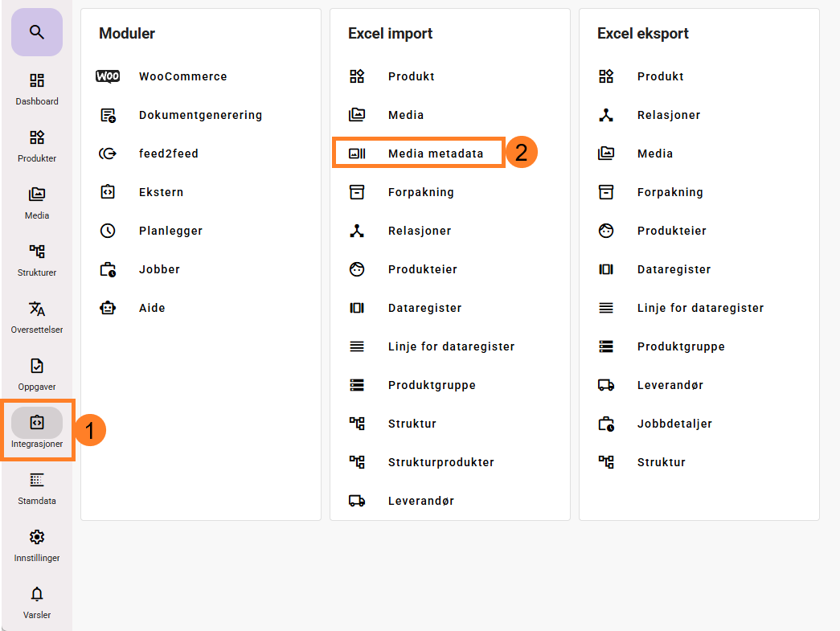
Task: Open the WooCommerce module
Action: (x=182, y=76)
